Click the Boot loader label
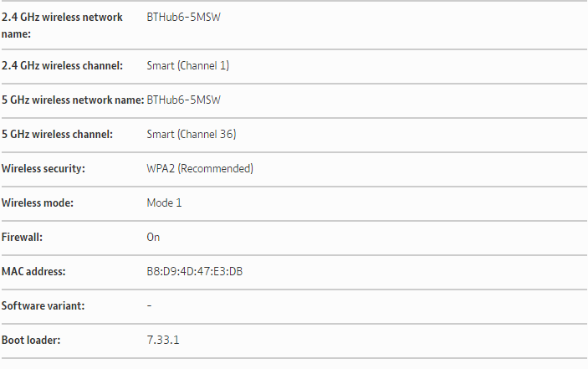The width and height of the screenshot is (588, 369). tap(31, 341)
